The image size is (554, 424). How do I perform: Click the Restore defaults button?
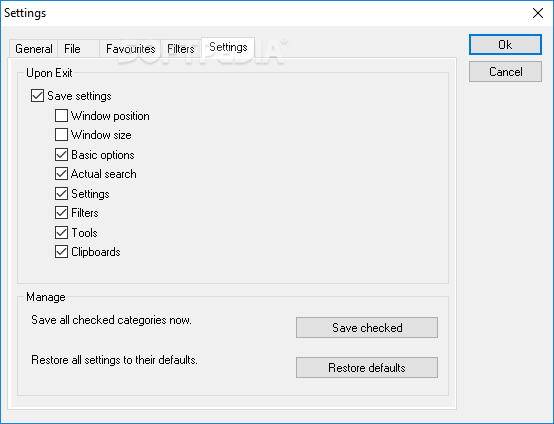tap(367, 367)
